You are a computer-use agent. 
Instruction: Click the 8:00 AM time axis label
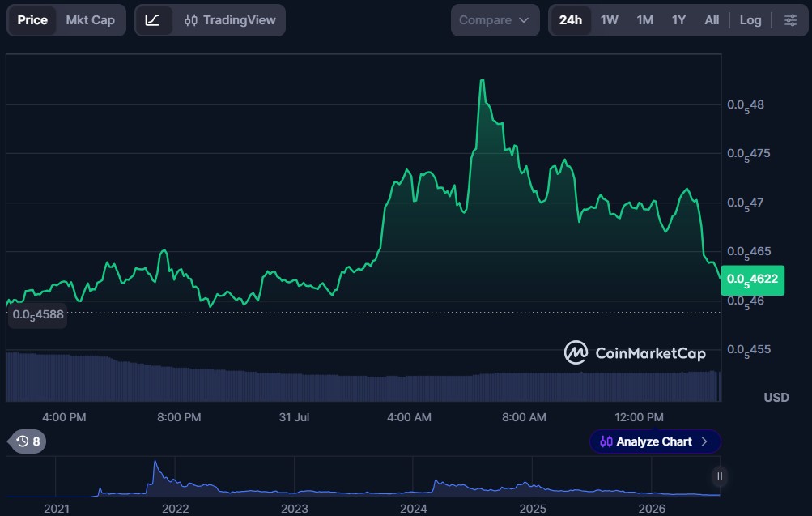[524, 417]
